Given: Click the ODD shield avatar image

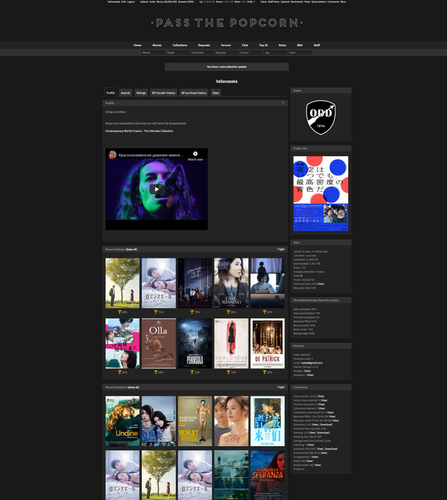Looking at the screenshot, I should [321, 117].
